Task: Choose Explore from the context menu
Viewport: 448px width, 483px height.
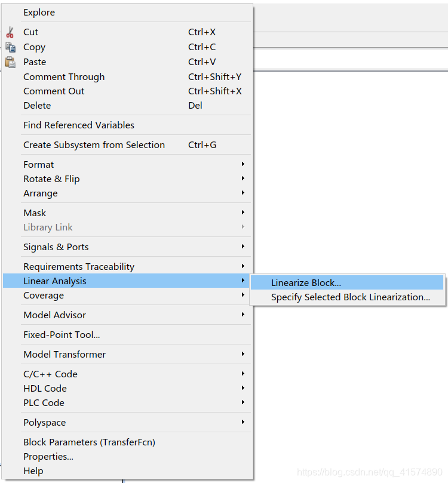Action: pos(128,13)
